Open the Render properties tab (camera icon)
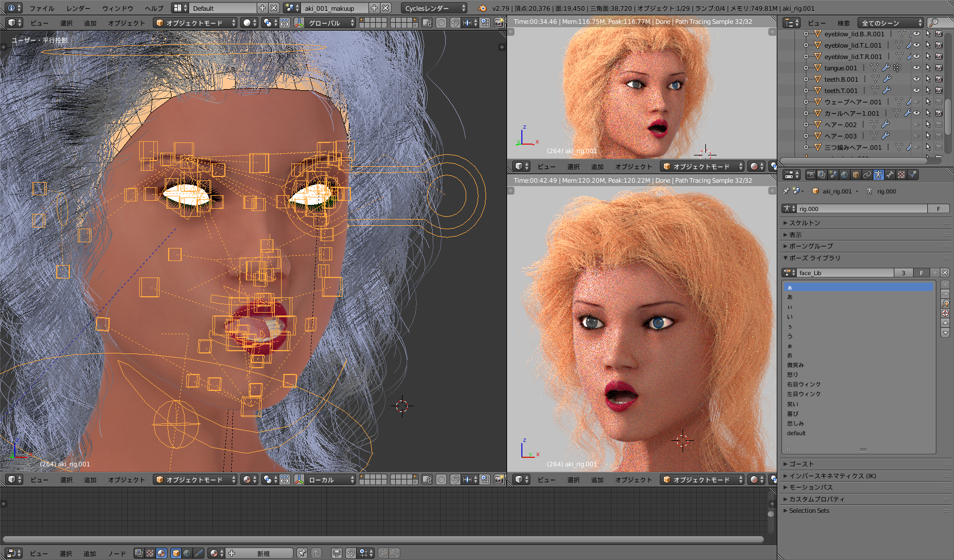This screenshot has height=560, width=954. 810,175
